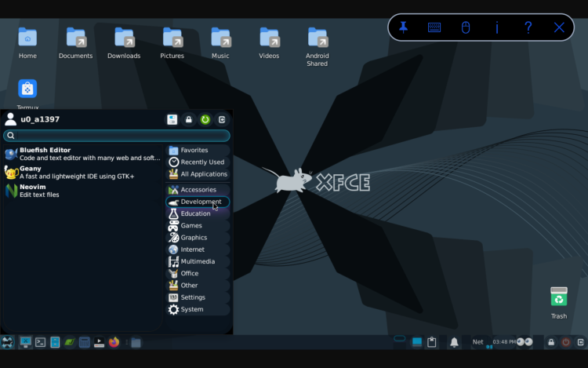The width and height of the screenshot is (588, 368).
Task: Close the overlay toolbar with X
Action: [x=559, y=27]
